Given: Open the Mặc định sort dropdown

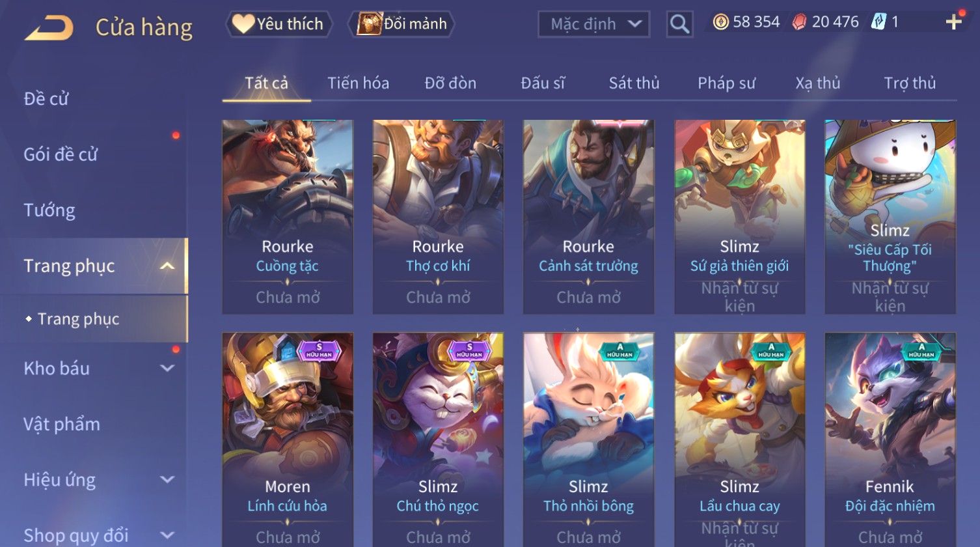Looking at the screenshot, I should (x=593, y=25).
